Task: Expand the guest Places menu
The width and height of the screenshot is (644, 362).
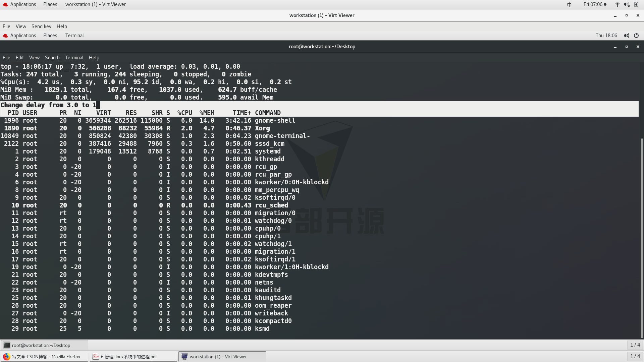Action: pyautogui.click(x=50, y=36)
